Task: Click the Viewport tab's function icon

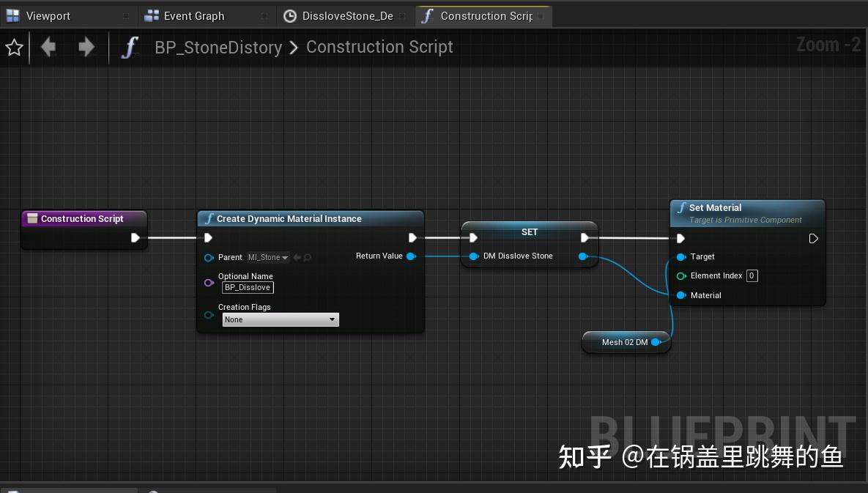Action: click(12, 15)
